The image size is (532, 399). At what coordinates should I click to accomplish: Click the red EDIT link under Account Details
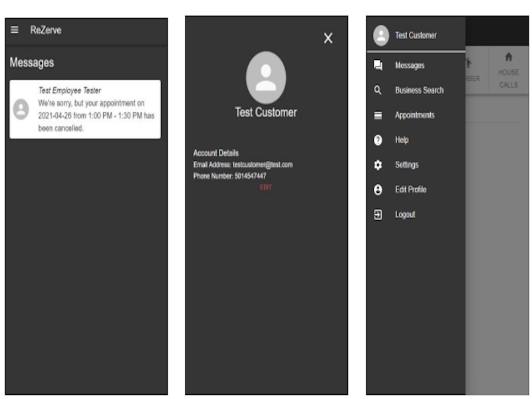266,188
